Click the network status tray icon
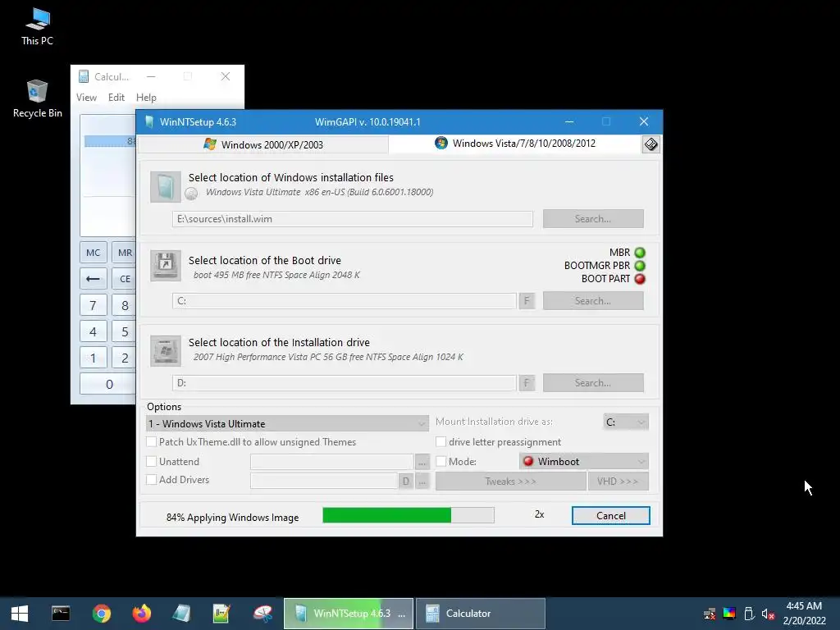 (x=710, y=614)
